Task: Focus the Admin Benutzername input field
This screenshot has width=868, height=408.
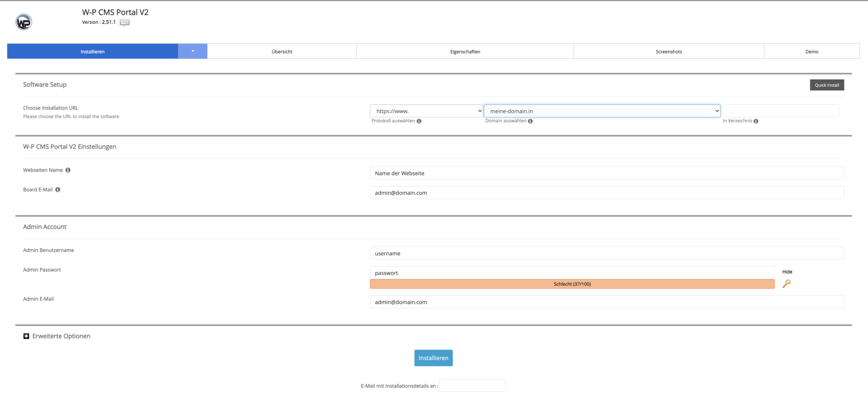Action: tap(606, 253)
